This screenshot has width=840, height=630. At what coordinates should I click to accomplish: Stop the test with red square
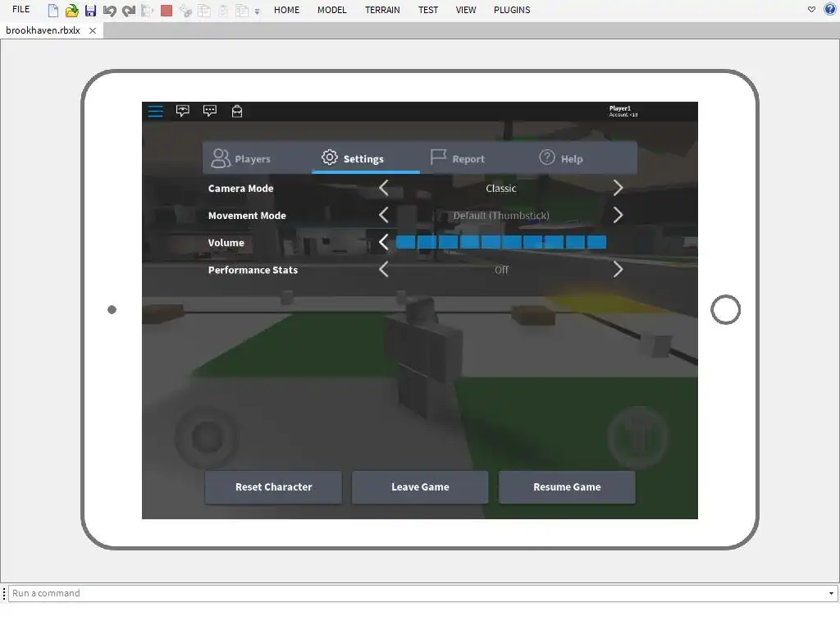[x=167, y=10]
